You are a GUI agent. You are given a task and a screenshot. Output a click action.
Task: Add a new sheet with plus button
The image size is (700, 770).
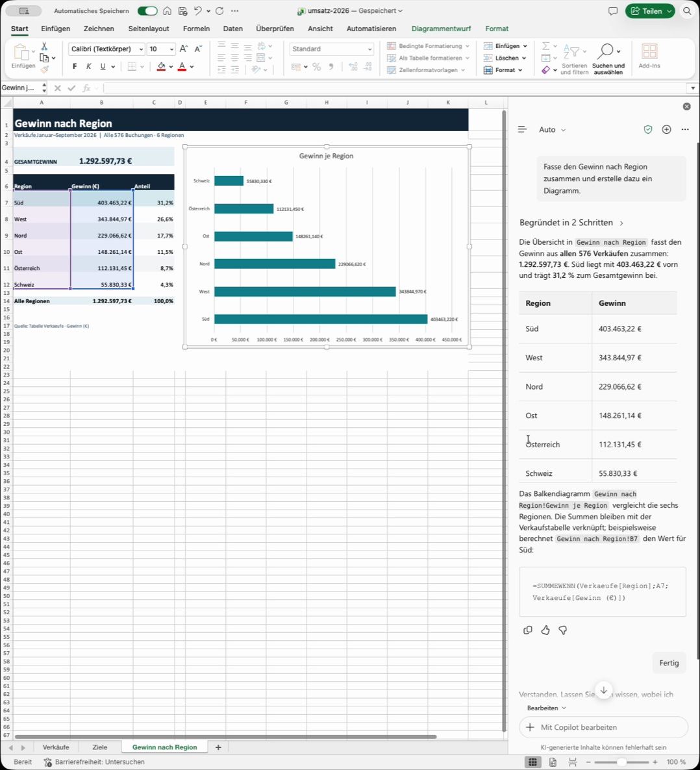[x=218, y=747]
